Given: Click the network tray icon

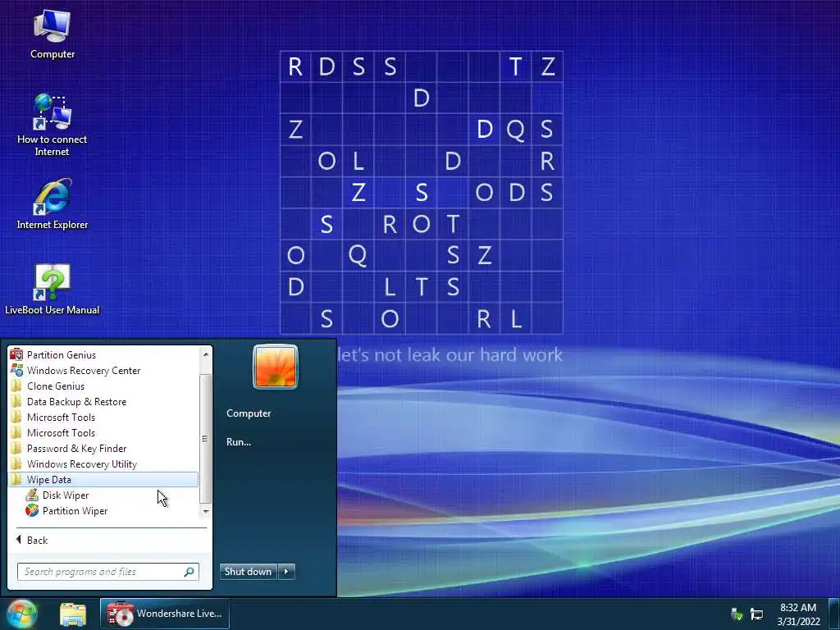Looking at the screenshot, I should (x=756, y=614).
